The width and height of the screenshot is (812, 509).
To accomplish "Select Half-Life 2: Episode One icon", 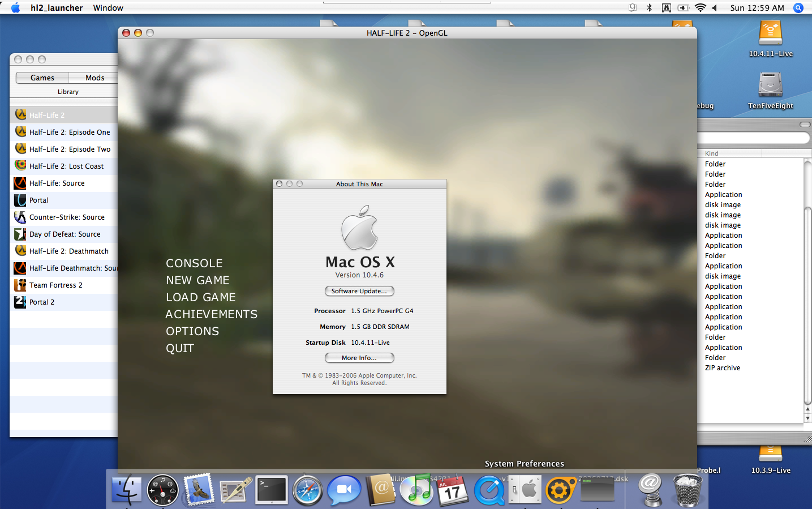I will tap(20, 132).
